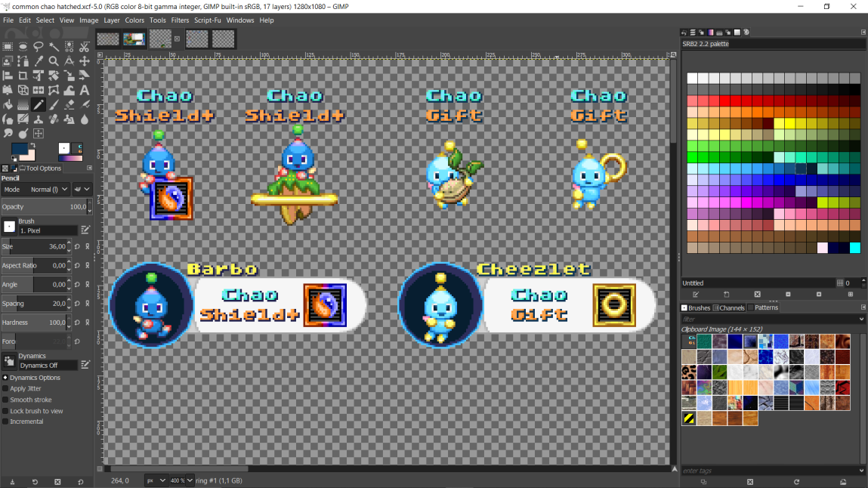The width and height of the screenshot is (868, 488).
Task: Select the Rectangle Select tool
Action: 8,47
